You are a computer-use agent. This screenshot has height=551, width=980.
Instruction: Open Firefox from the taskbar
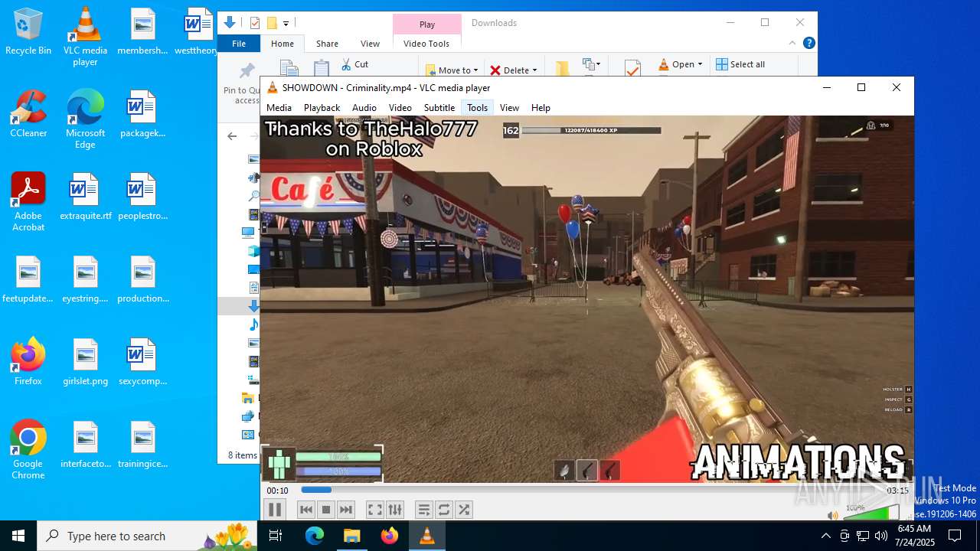click(390, 536)
